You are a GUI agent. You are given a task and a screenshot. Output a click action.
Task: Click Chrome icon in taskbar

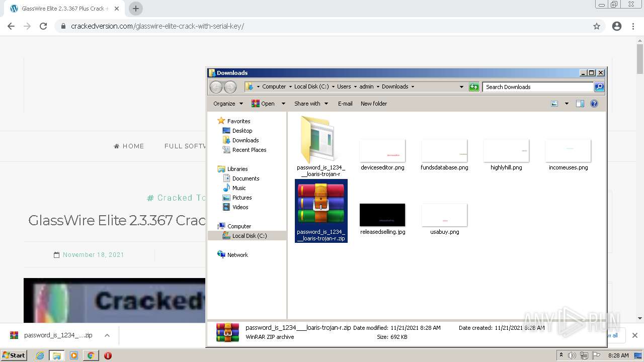(91, 355)
